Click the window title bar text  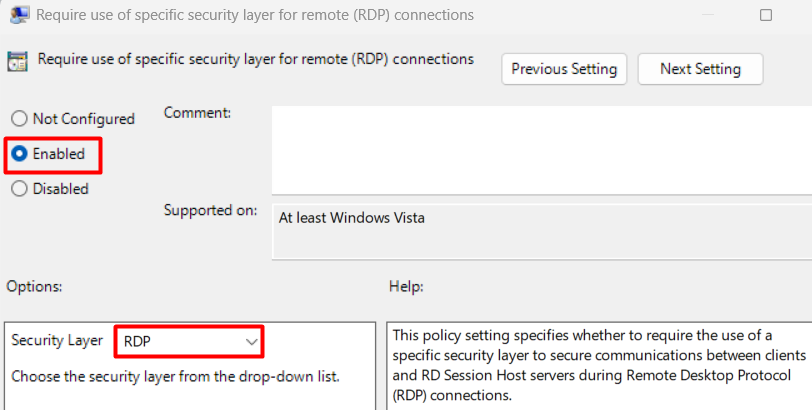[x=255, y=15]
